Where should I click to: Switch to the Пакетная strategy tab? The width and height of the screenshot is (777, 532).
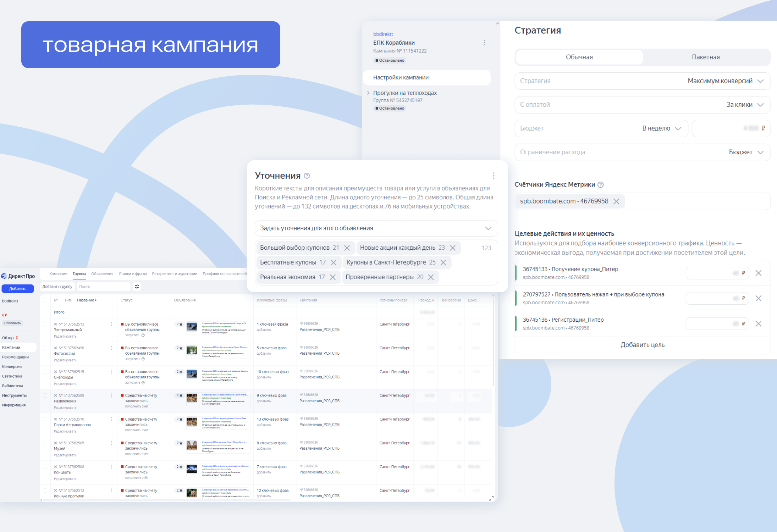coord(706,57)
